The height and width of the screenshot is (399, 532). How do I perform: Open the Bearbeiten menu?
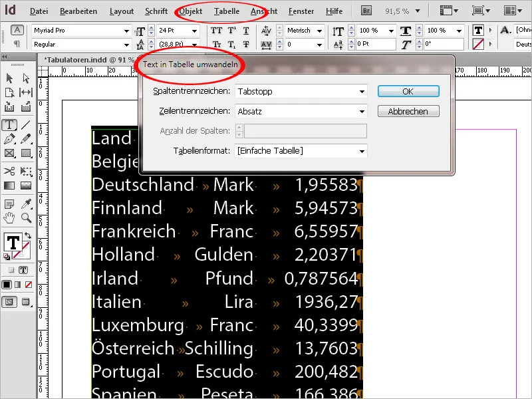pyautogui.click(x=78, y=11)
